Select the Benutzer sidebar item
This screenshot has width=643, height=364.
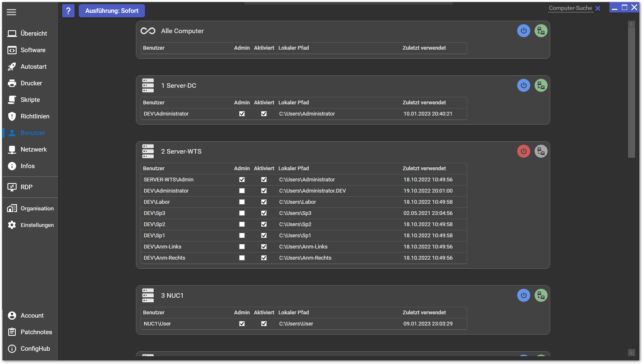click(30, 133)
